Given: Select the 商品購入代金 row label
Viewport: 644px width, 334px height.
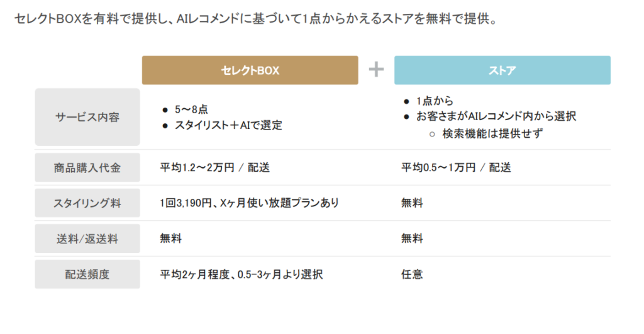Looking at the screenshot, I should [87, 167].
